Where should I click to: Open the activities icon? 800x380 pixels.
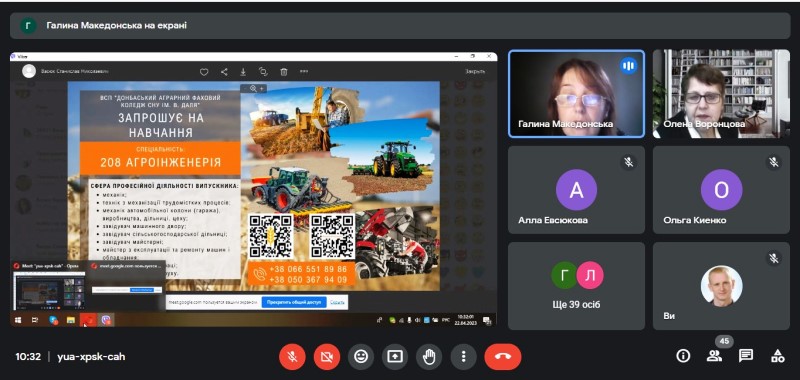tap(778, 356)
